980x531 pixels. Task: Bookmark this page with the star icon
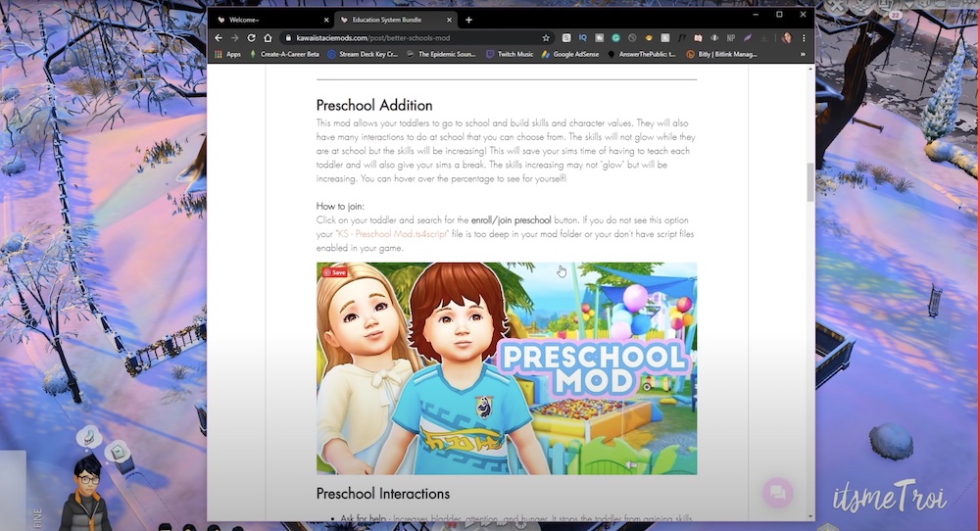(x=546, y=38)
